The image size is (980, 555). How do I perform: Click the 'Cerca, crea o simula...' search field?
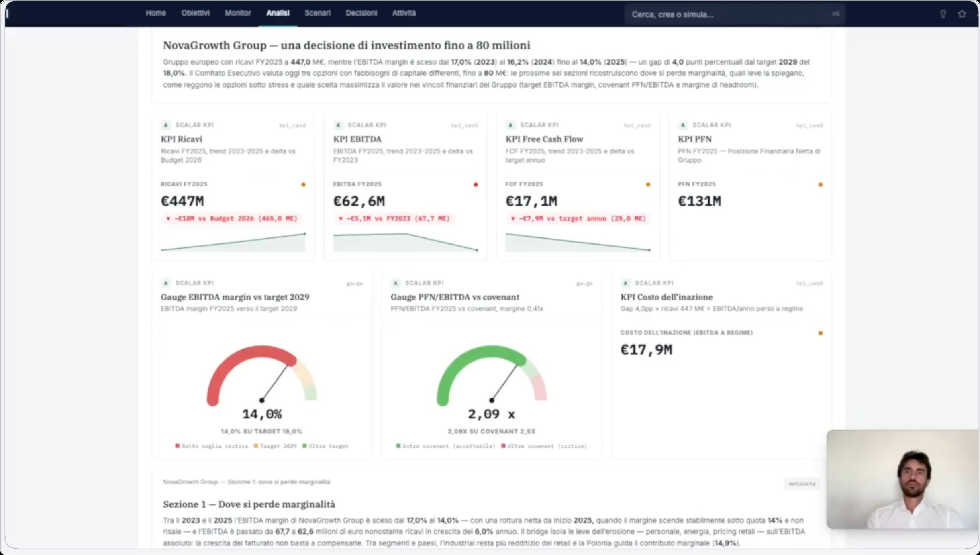735,14
